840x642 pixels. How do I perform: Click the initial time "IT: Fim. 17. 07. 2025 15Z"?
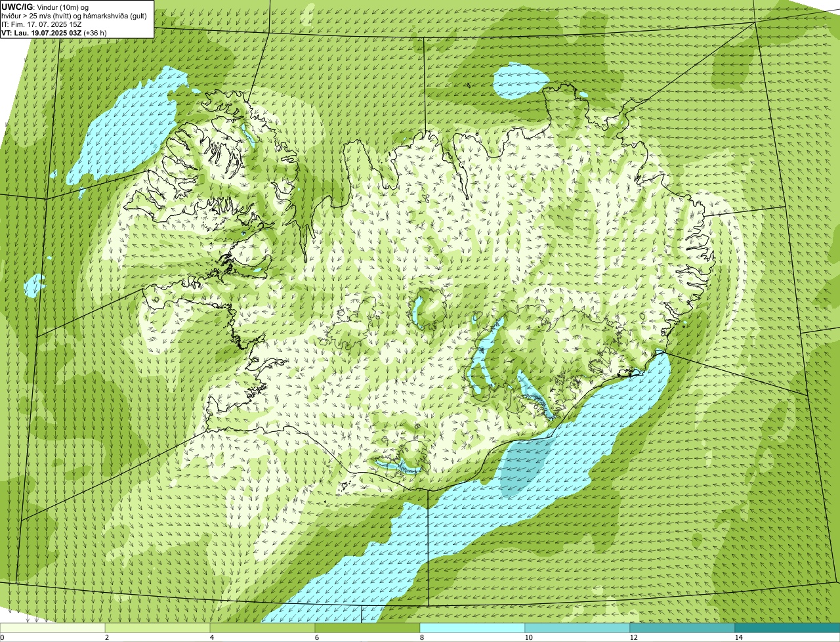coord(41,24)
